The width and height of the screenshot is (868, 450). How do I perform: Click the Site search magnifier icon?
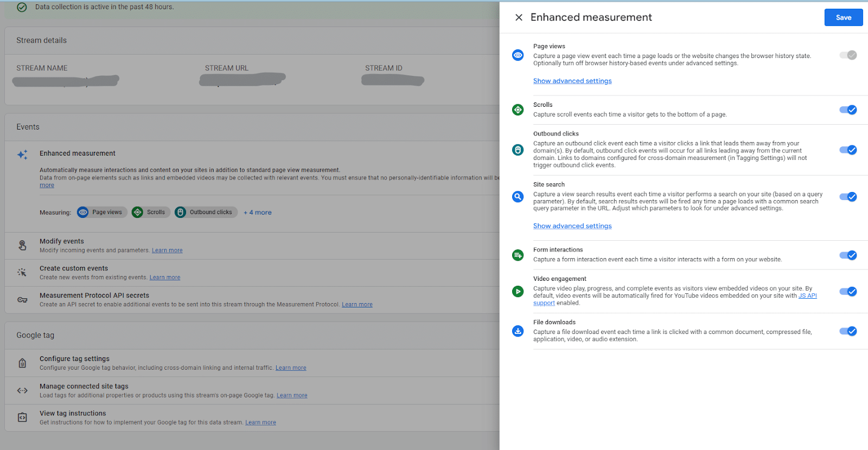518,197
